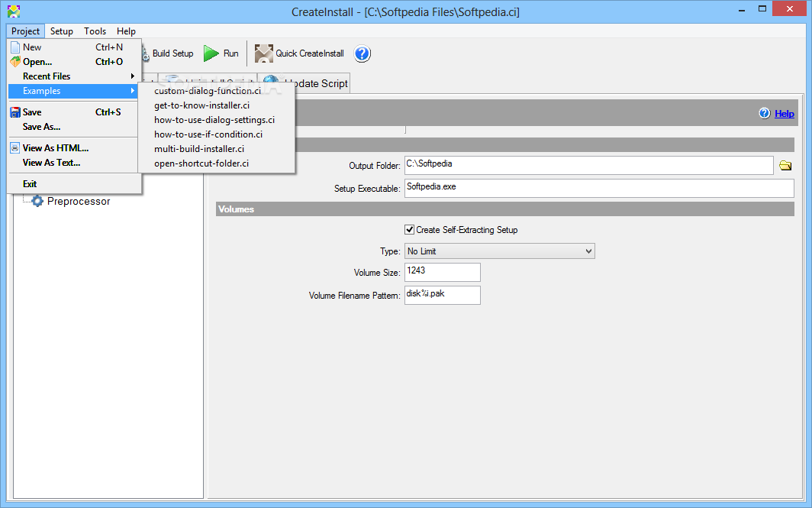Choose Save from Project menu
The width and height of the screenshot is (812, 508).
tap(73, 112)
